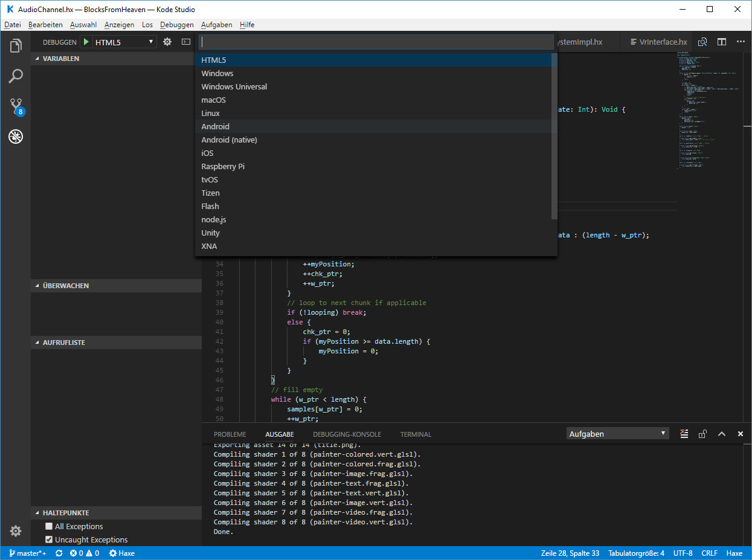
Task: Start debugging with the green play button
Action: point(86,42)
